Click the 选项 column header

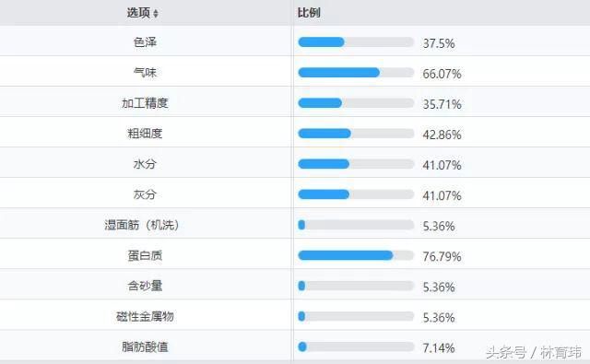138,13
